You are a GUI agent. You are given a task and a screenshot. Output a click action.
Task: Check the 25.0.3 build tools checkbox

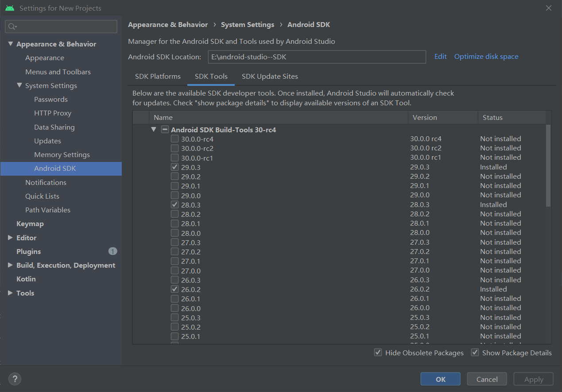174,318
